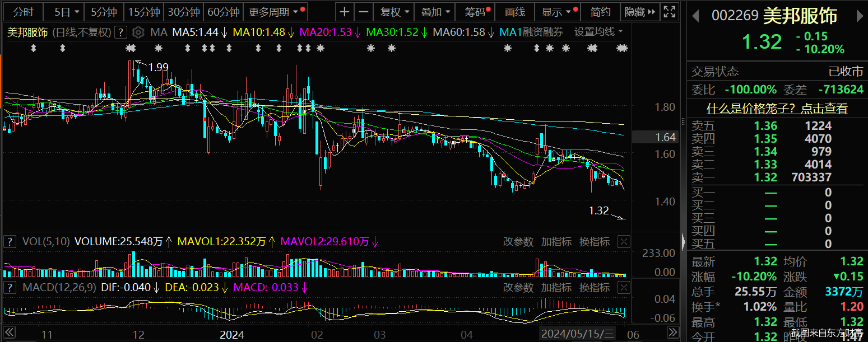Expand the 设置均线 dropdown

point(598,32)
